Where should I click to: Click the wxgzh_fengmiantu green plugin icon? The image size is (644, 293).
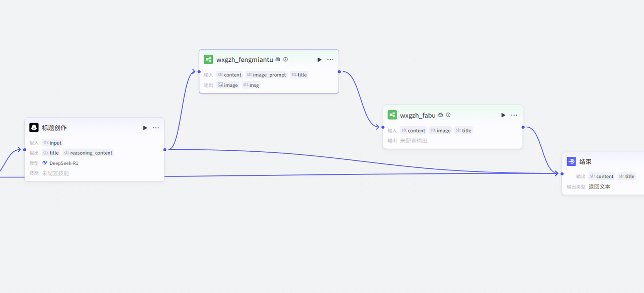pyautogui.click(x=208, y=59)
